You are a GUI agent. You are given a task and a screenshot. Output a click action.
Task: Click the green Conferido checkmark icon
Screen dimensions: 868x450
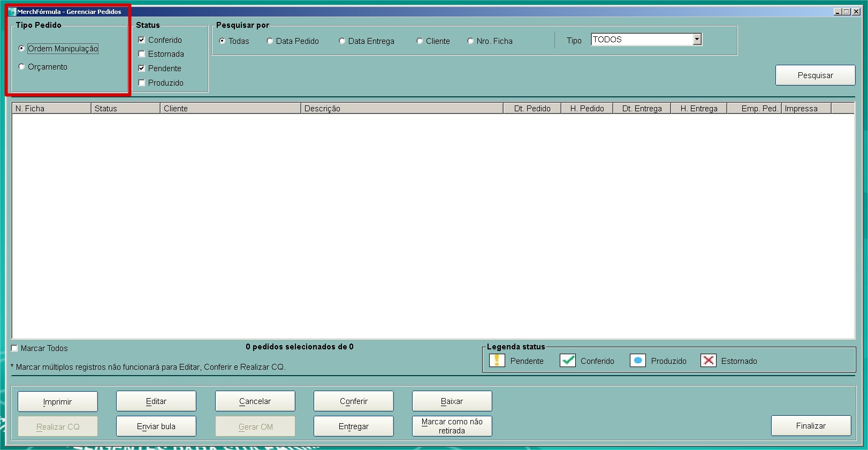pos(567,361)
